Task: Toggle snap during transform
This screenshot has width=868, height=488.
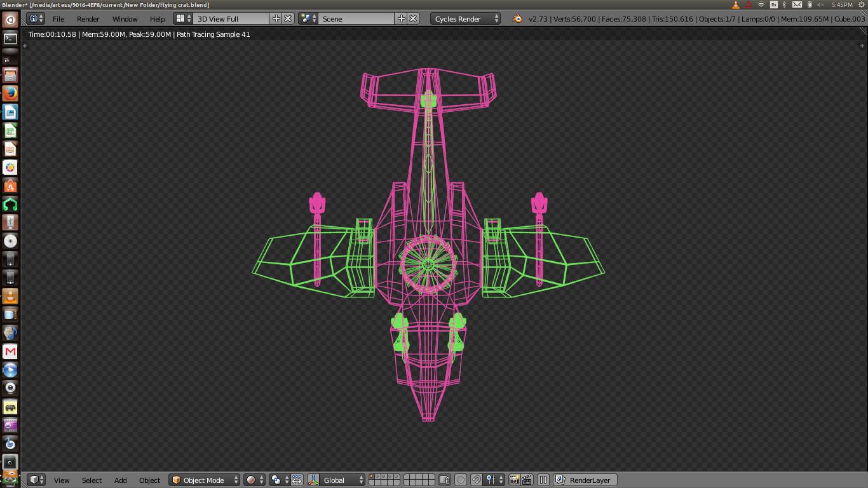Action: (x=476, y=480)
